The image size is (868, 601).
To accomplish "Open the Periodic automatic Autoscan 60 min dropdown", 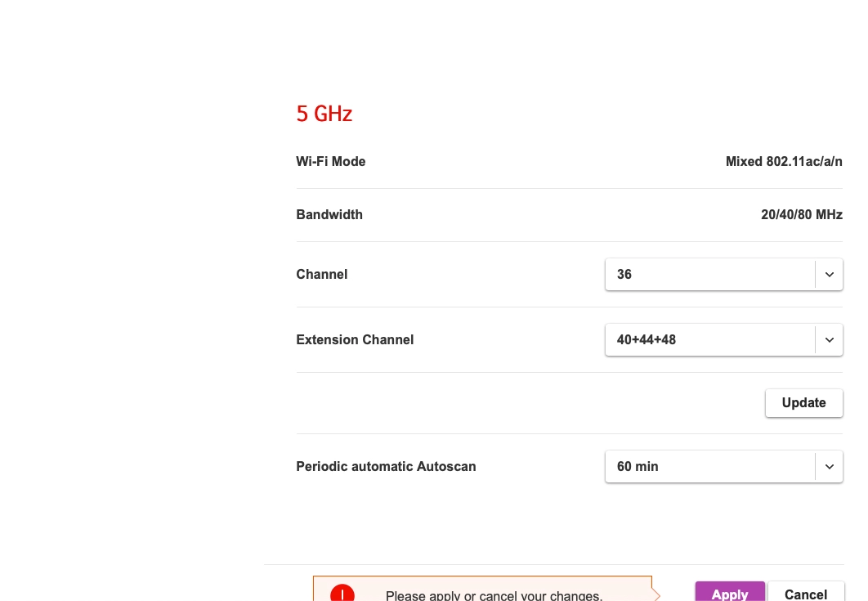I will coord(709,467).
